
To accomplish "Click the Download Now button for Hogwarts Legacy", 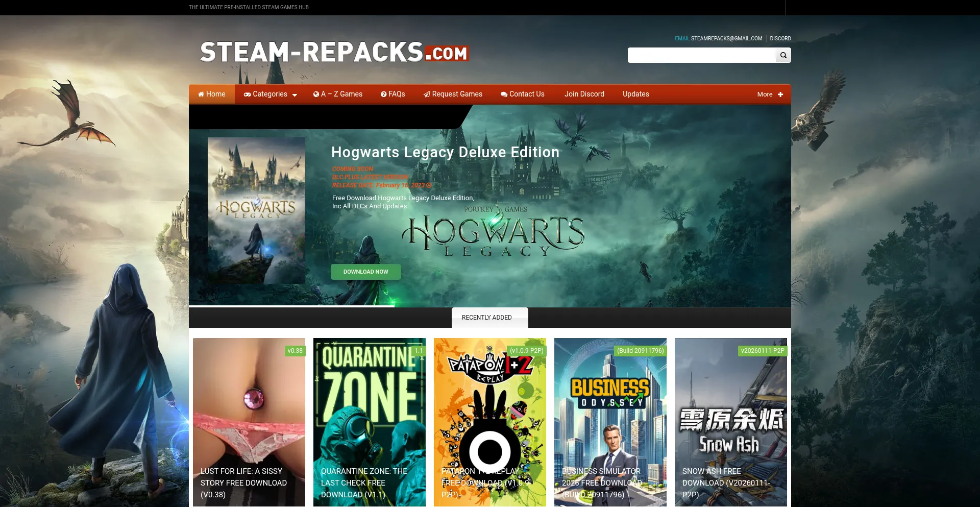I will 365,272.
